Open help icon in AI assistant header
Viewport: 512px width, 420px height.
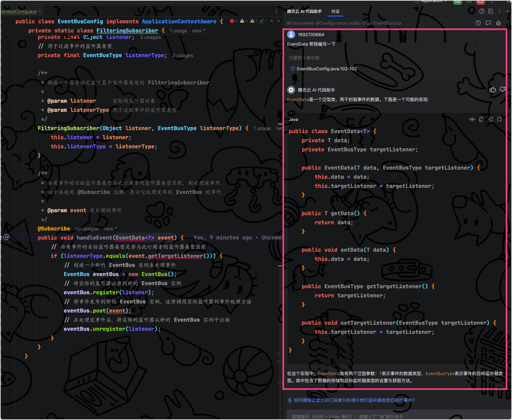click(x=482, y=11)
